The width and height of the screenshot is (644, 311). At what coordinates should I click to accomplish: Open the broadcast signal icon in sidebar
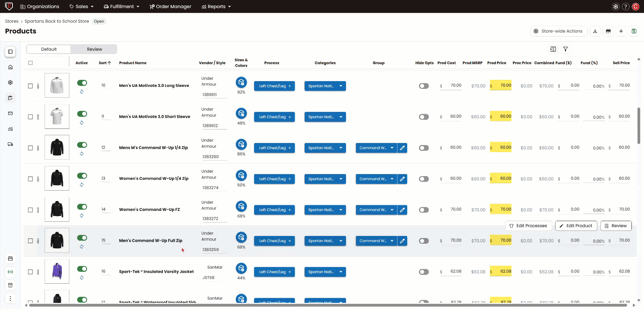click(10, 272)
